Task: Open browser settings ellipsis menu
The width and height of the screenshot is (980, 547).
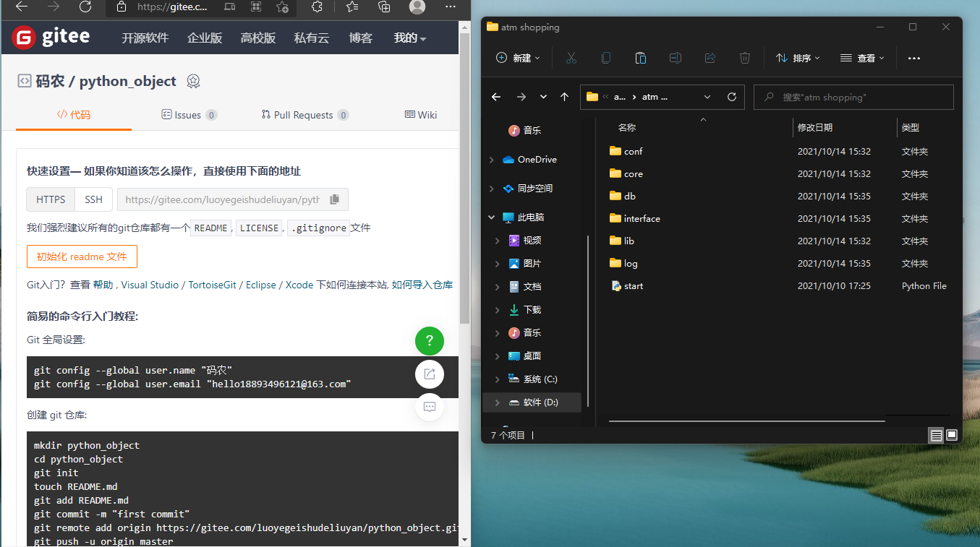Action: (450, 7)
